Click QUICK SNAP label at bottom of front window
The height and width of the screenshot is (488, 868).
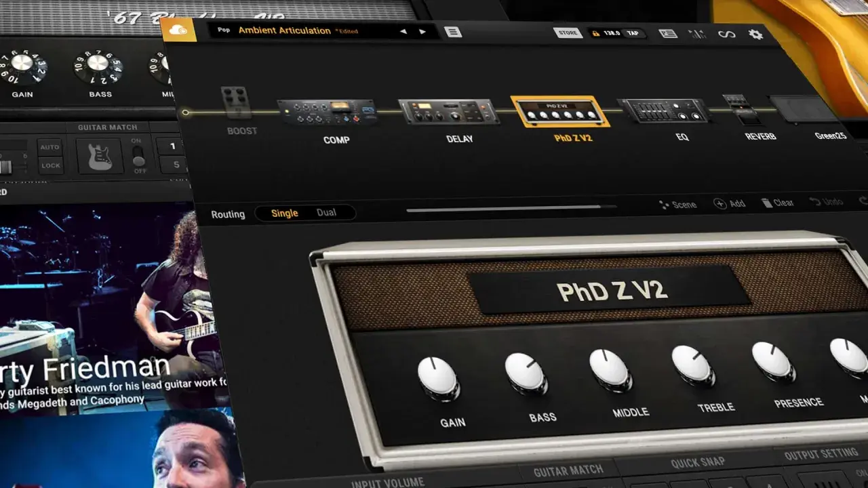click(698, 462)
